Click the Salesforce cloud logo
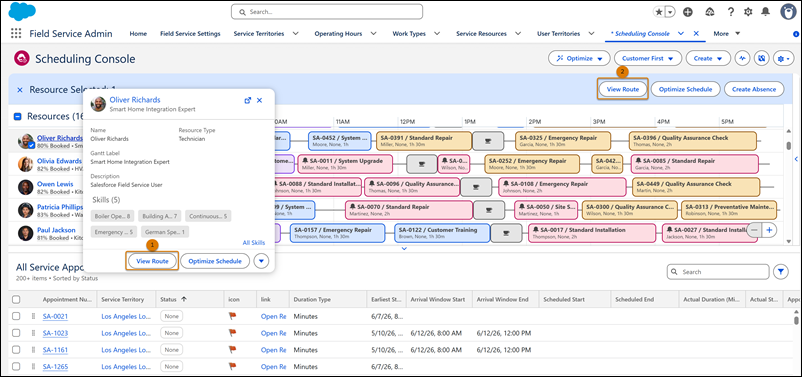This screenshot has width=802, height=377. [x=22, y=11]
